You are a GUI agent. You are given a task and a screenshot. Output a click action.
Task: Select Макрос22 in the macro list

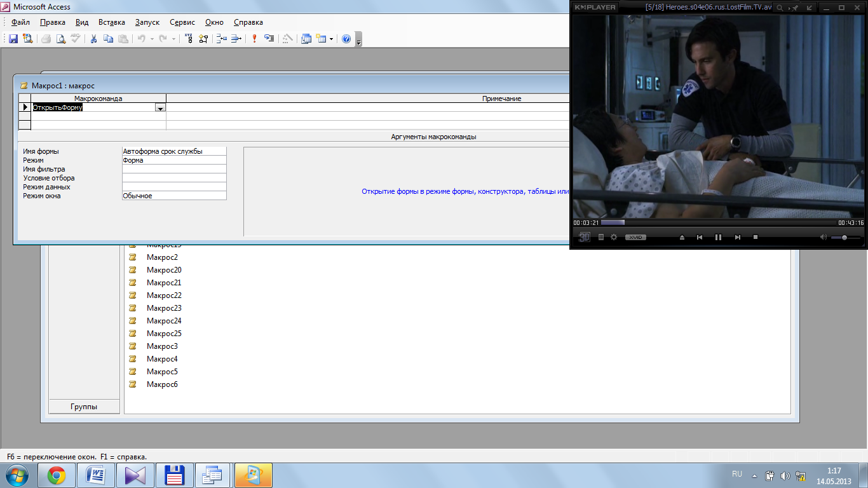point(164,295)
